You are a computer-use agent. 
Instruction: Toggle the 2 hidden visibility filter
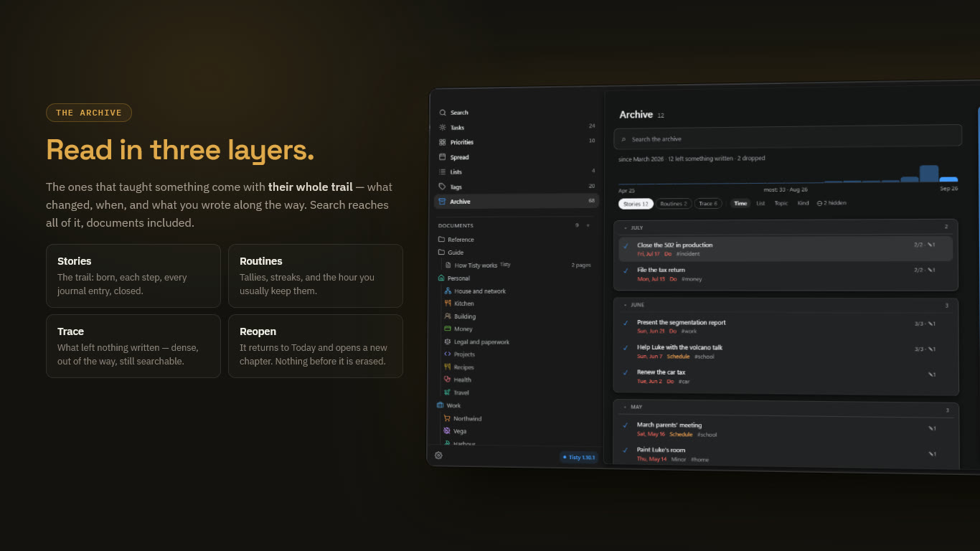(831, 203)
